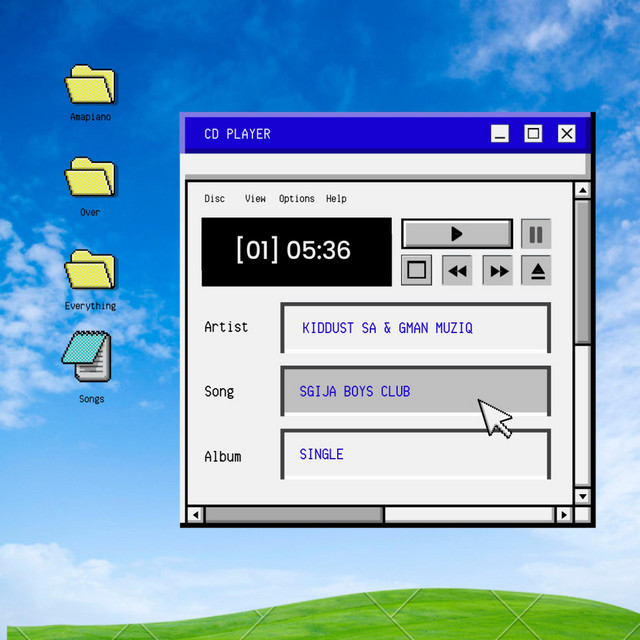Rewind the track using the double-left arrows
640x640 pixels.
[457, 270]
